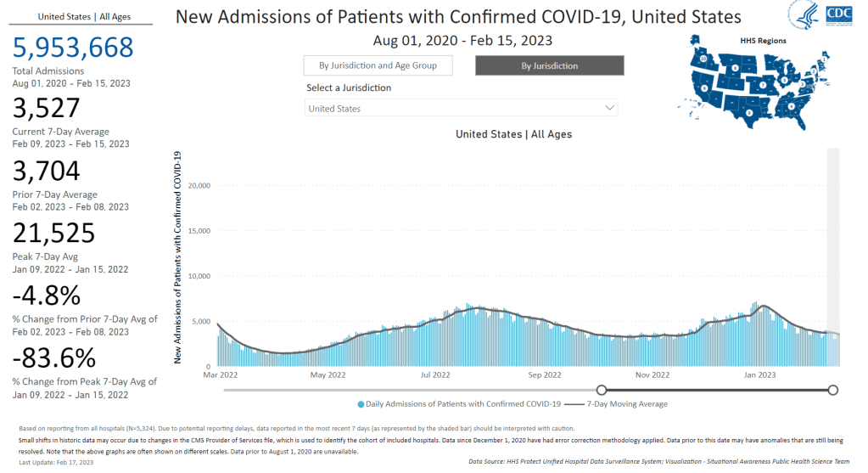Select HHS Region 8 on the map
868x473 pixels.
735,66
